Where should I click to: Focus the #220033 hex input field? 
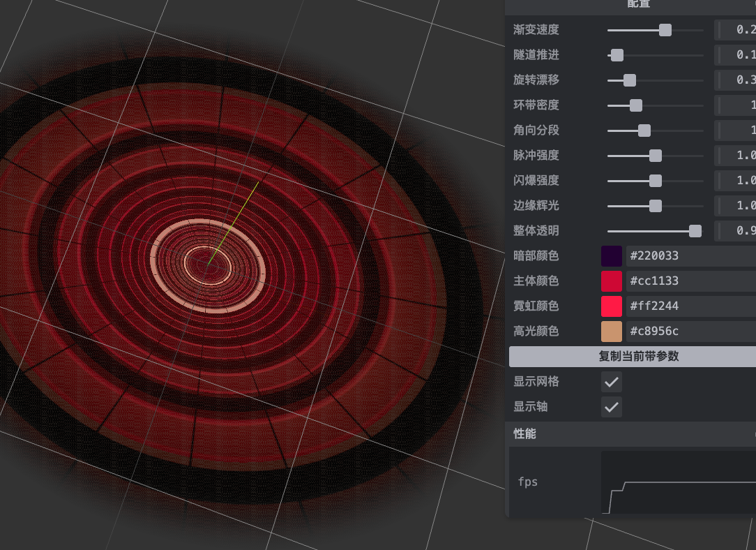690,255
